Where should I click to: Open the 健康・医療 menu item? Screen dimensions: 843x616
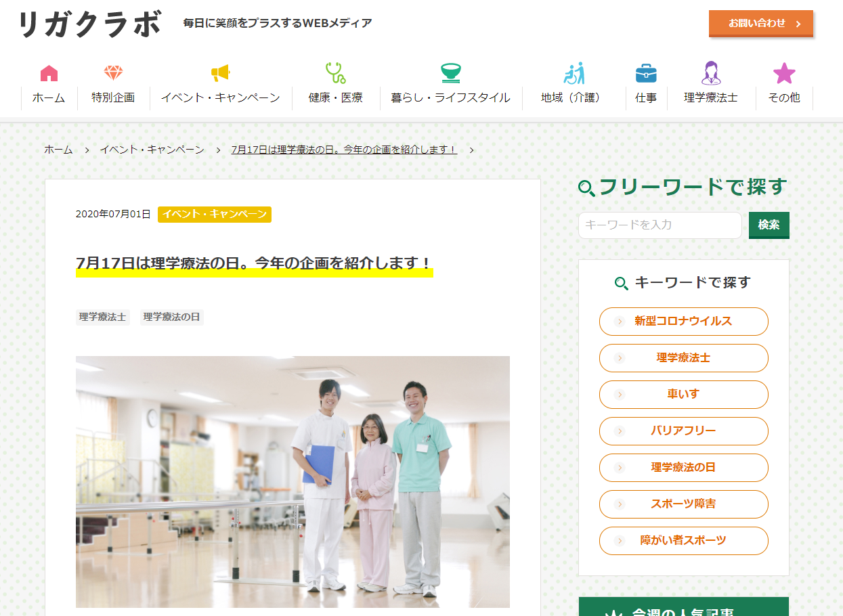pyautogui.click(x=336, y=97)
